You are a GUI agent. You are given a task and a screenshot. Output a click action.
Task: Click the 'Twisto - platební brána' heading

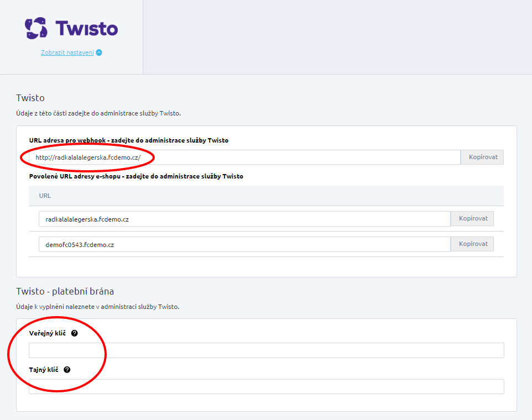(x=65, y=291)
